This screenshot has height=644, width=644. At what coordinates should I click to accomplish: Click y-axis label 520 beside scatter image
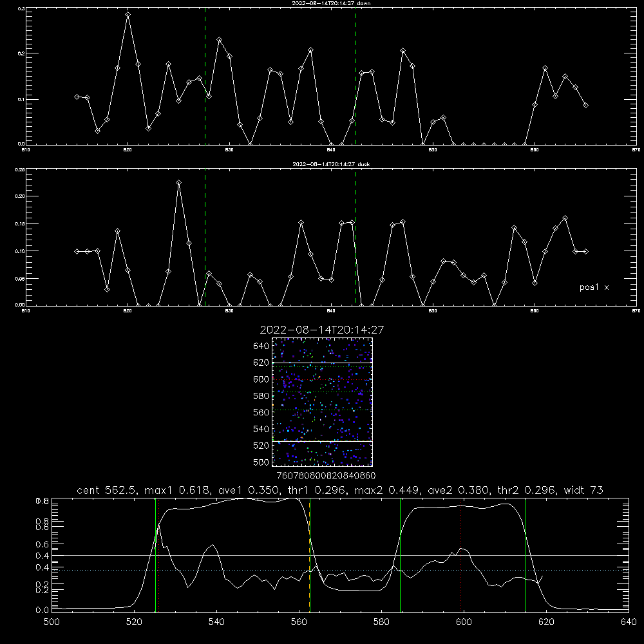click(261, 446)
